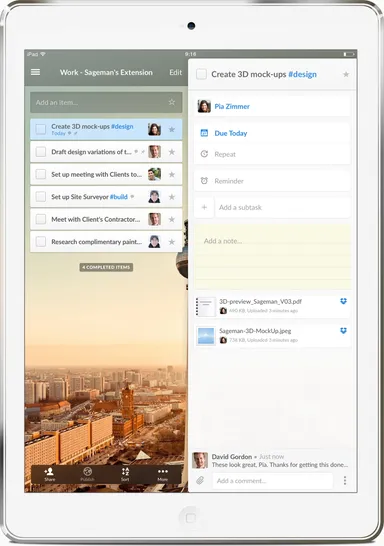This screenshot has height=546, width=384.
Task: Expand the '4 Completed Items' section
Action: click(106, 267)
